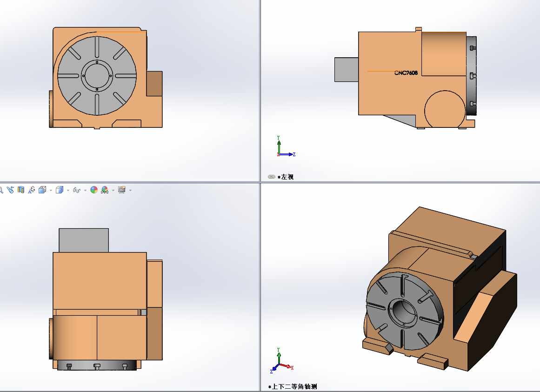Screen dimensions: 540x392
Task: Click the Edit Appearance color ball
Action: tap(94, 190)
